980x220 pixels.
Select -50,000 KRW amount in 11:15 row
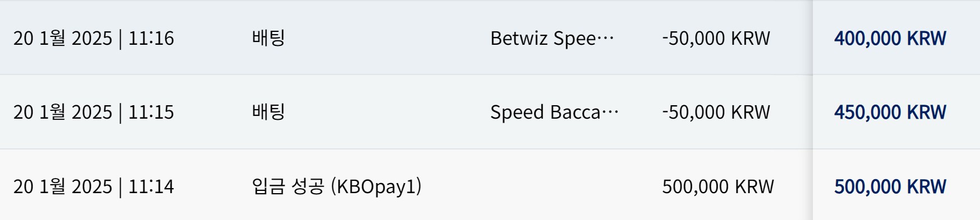click(x=716, y=112)
